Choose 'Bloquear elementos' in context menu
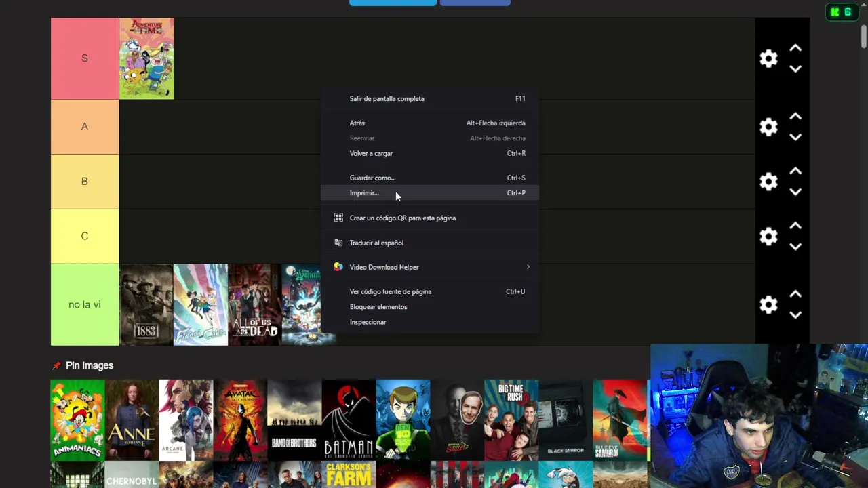 pyautogui.click(x=430, y=307)
